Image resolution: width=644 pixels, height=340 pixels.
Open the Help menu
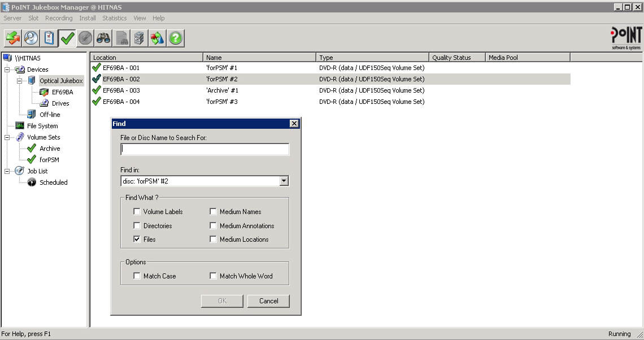pos(159,18)
